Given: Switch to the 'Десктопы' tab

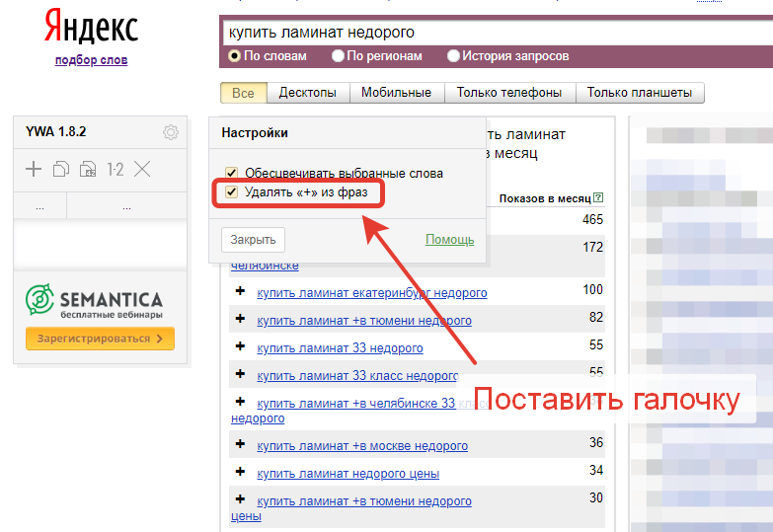Looking at the screenshot, I should click(x=307, y=93).
